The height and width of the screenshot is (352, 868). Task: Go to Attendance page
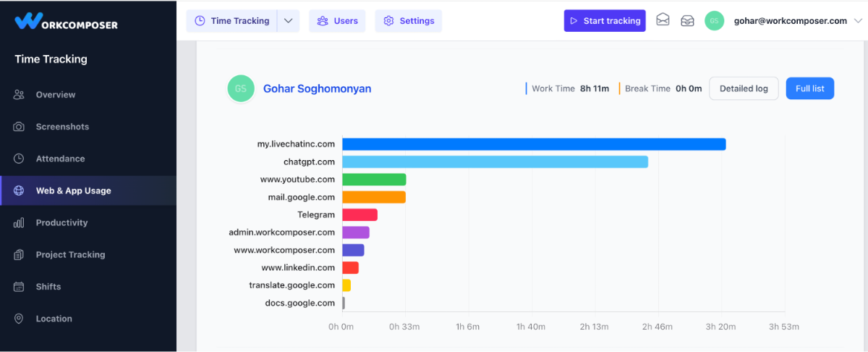88,159
